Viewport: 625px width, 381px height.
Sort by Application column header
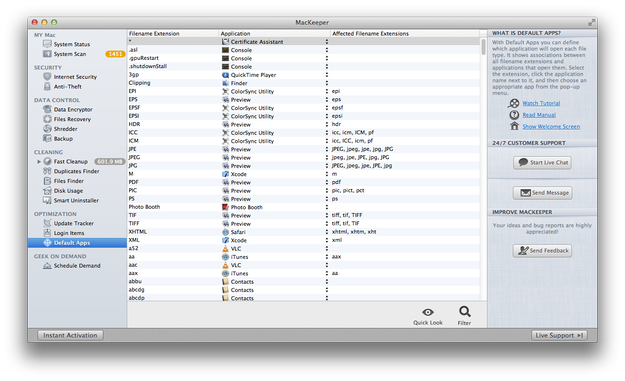(275, 33)
